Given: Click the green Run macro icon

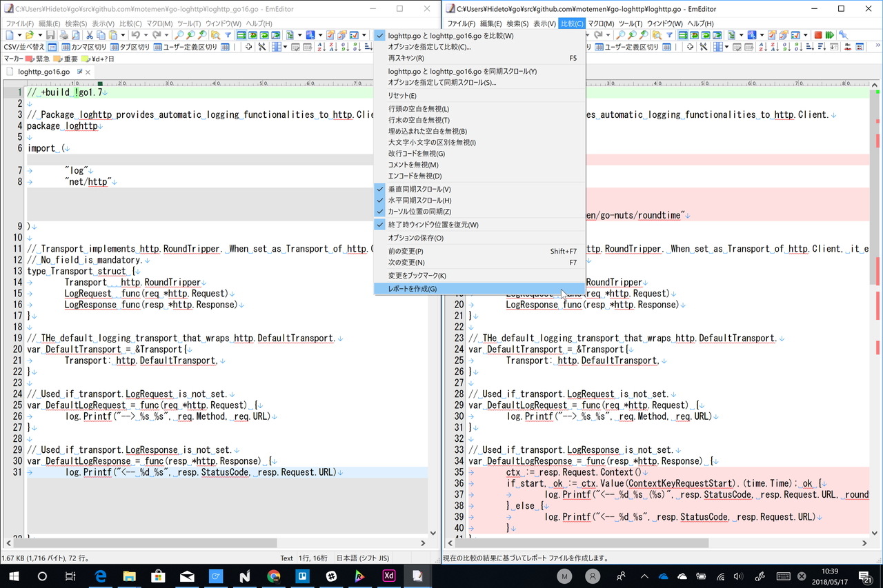Looking at the screenshot, I should pyautogui.click(x=829, y=35).
